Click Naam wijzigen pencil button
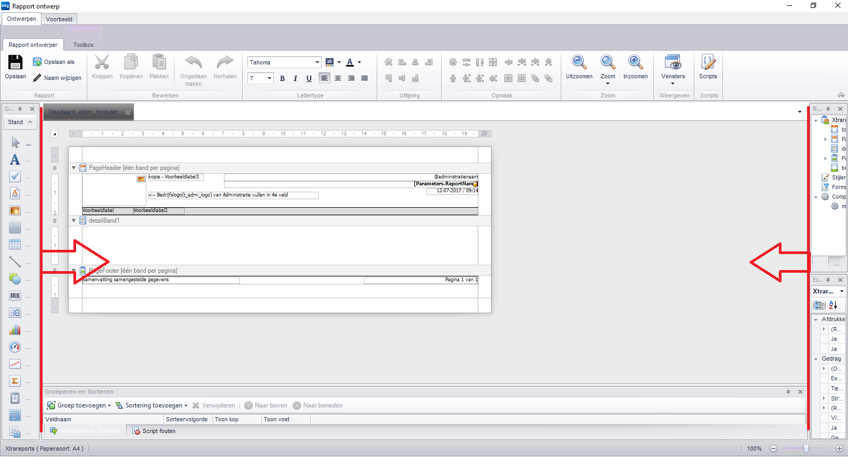Image resolution: width=848 pixels, height=457 pixels. click(x=57, y=78)
